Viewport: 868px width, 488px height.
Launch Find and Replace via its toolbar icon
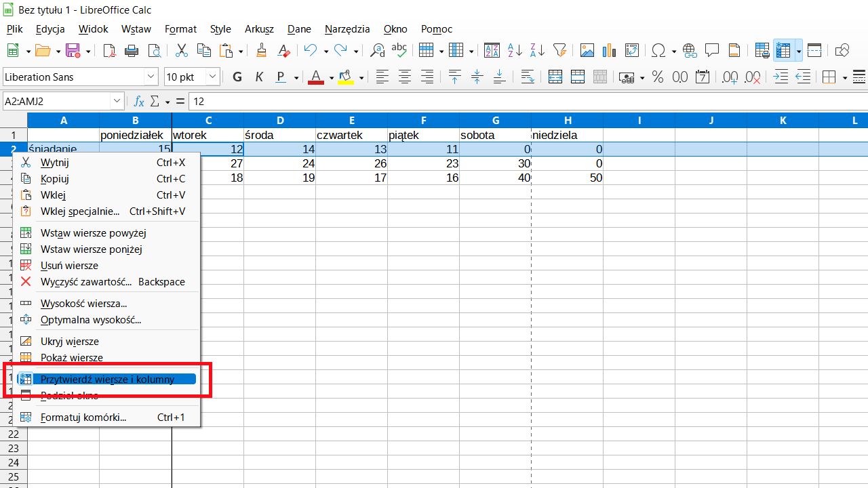pyautogui.click(x=377, y=50)
